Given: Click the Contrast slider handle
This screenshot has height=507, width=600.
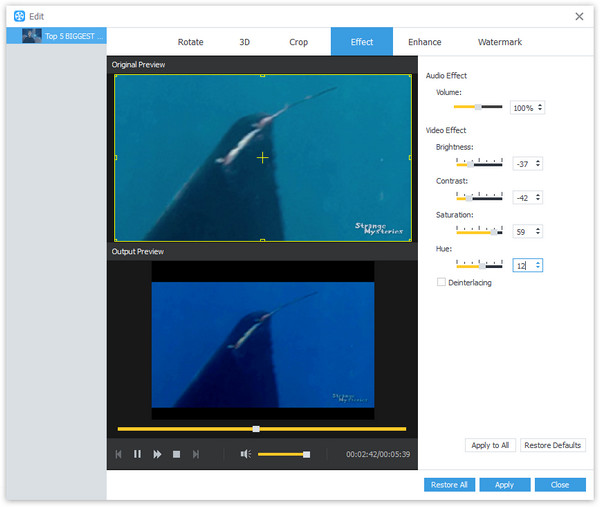Looking at the screenshot, I should (469, 198).
